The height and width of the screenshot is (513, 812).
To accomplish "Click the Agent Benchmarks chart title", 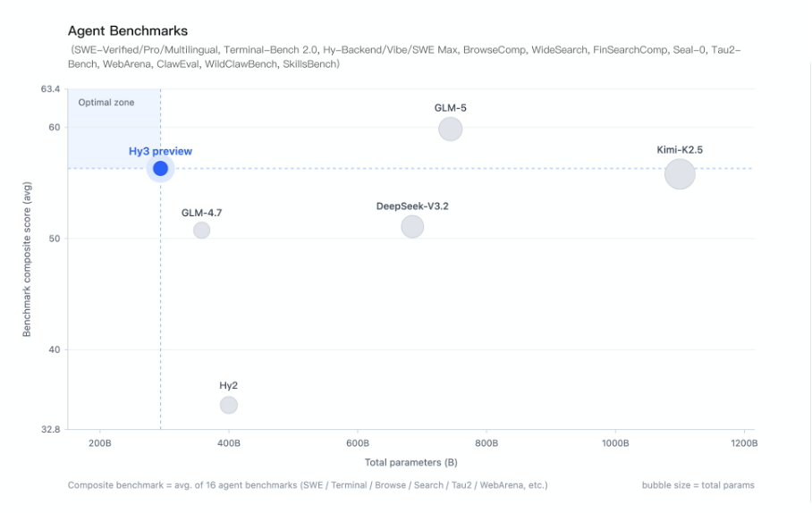I will pos(128,31).
